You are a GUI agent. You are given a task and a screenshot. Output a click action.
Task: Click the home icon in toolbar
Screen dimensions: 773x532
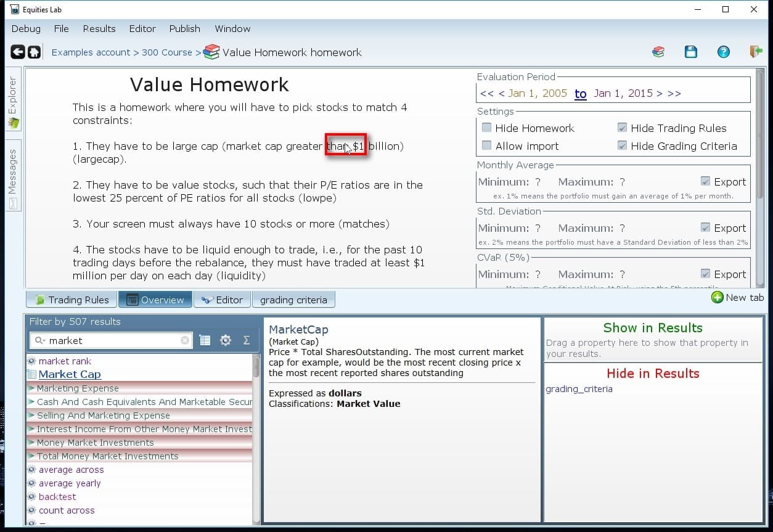(x=35, y=52)
